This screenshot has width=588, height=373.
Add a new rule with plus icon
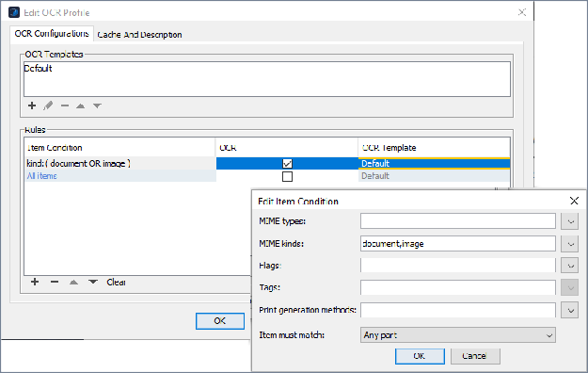tap(35, 282)
